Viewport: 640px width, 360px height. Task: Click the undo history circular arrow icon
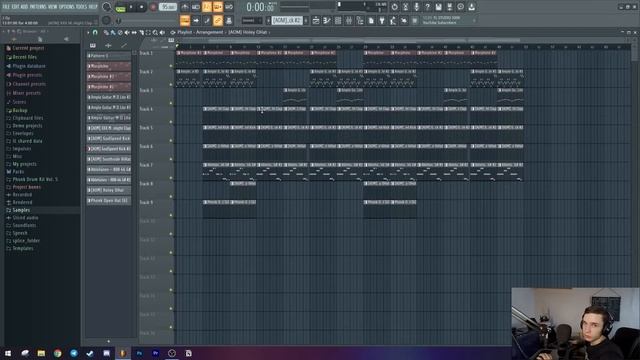coord(394,7)
